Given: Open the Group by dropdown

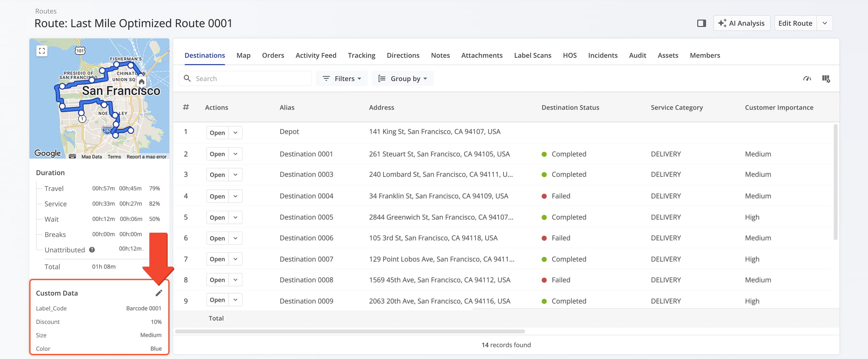Looking at the screenshot, I should point(403,78).
